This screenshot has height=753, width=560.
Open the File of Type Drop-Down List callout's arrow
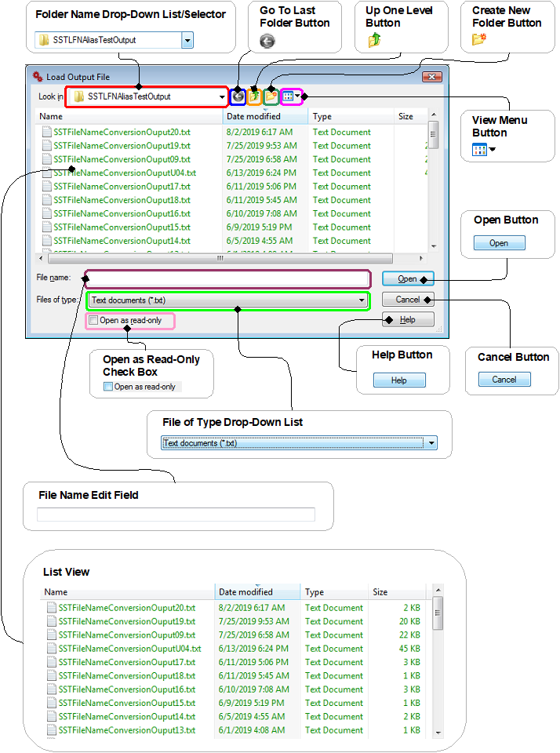point(431,442)
